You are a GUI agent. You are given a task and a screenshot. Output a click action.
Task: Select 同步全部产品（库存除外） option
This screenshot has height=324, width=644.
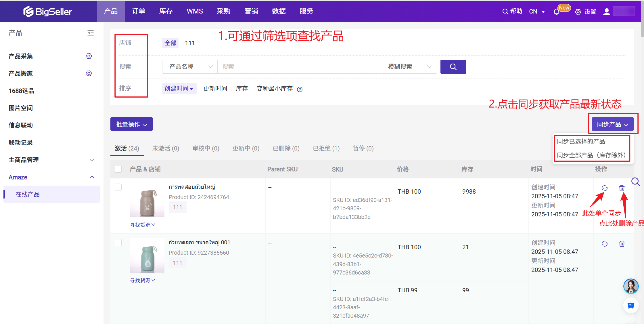pos(591,155)
